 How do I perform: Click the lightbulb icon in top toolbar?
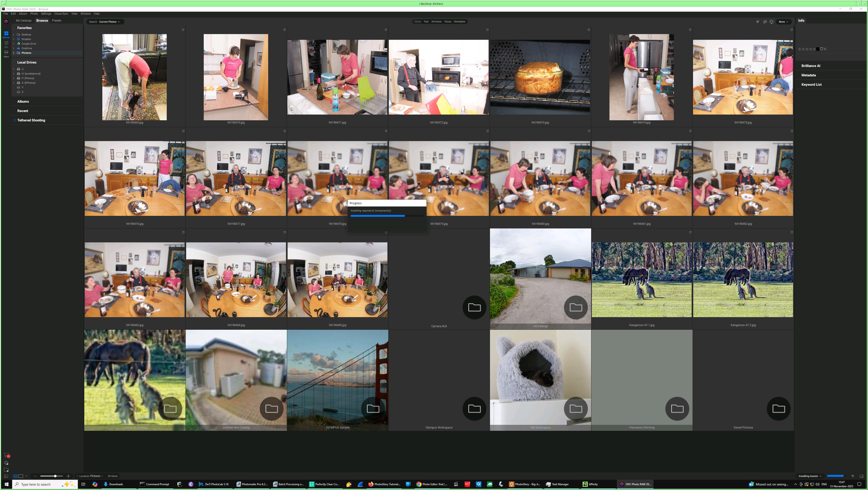coord(772,21)
